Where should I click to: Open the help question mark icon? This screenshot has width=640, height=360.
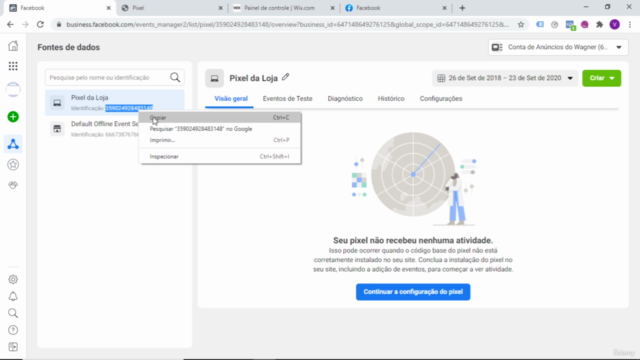point(13,330)
